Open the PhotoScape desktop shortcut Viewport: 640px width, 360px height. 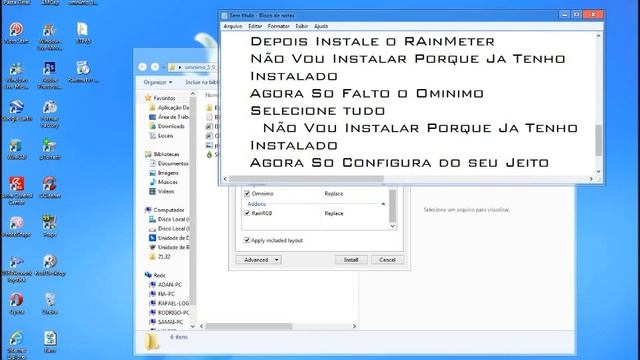tap(16, 226)
